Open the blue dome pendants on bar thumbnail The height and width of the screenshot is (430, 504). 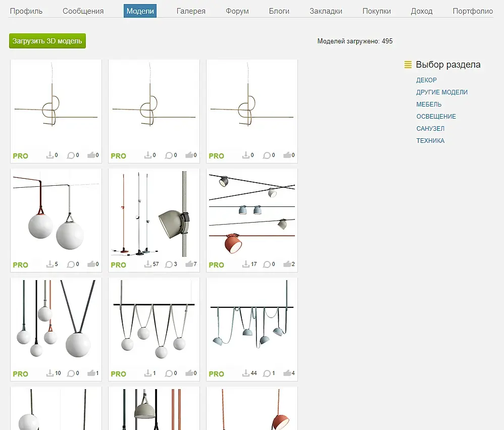click(x=252, y=323)
